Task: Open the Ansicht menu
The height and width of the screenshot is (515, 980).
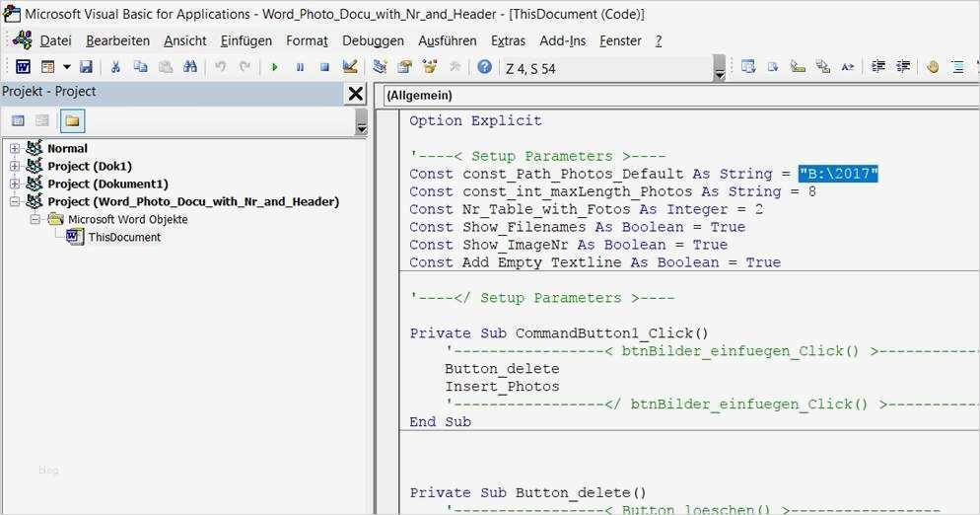Action: tap(185, 40)
